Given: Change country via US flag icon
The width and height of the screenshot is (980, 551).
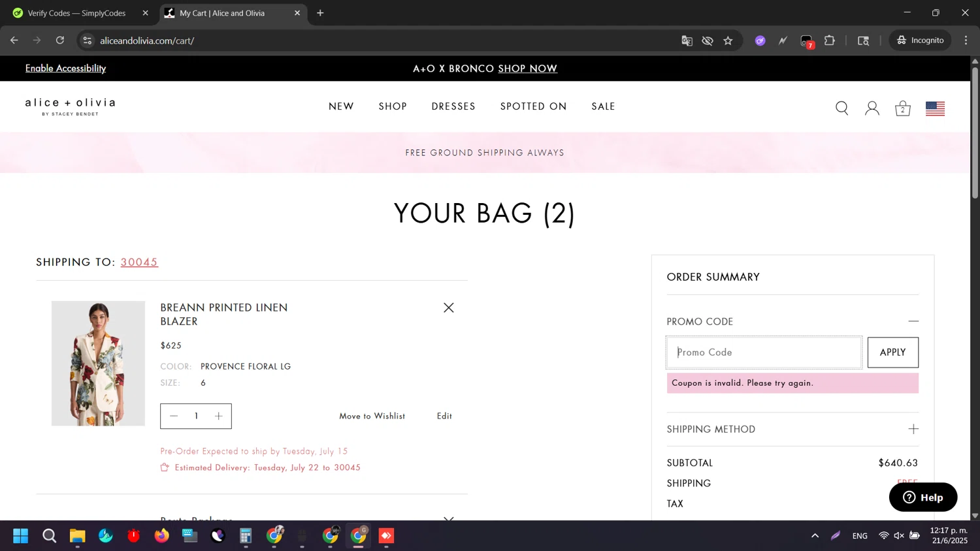Looking at the screenshot, I should pyautogui.click(x=935, y=108).
